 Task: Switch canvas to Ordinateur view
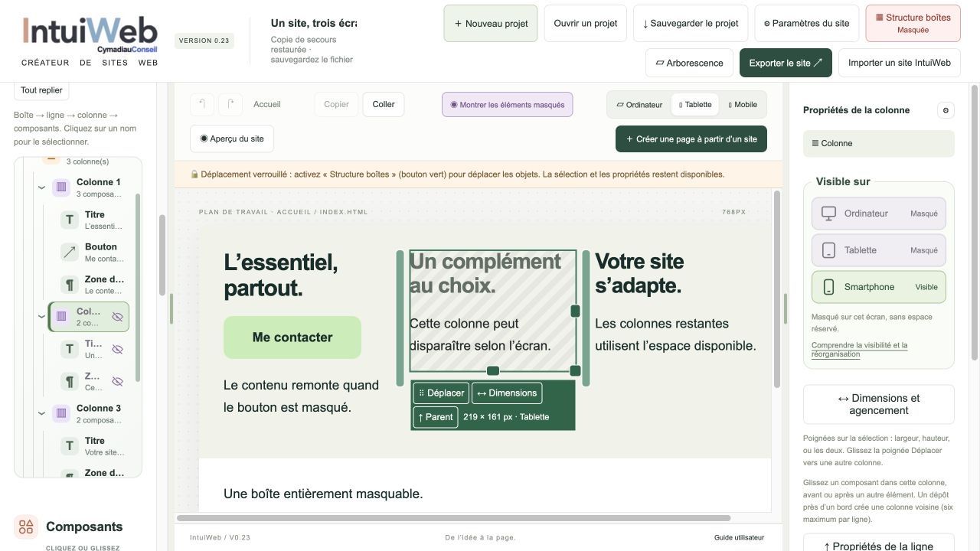pyautogui.click(x=639, y=105)
